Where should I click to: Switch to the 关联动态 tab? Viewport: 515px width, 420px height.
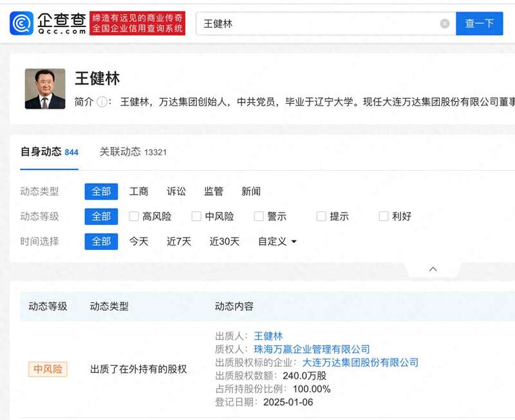pos(133,152)
